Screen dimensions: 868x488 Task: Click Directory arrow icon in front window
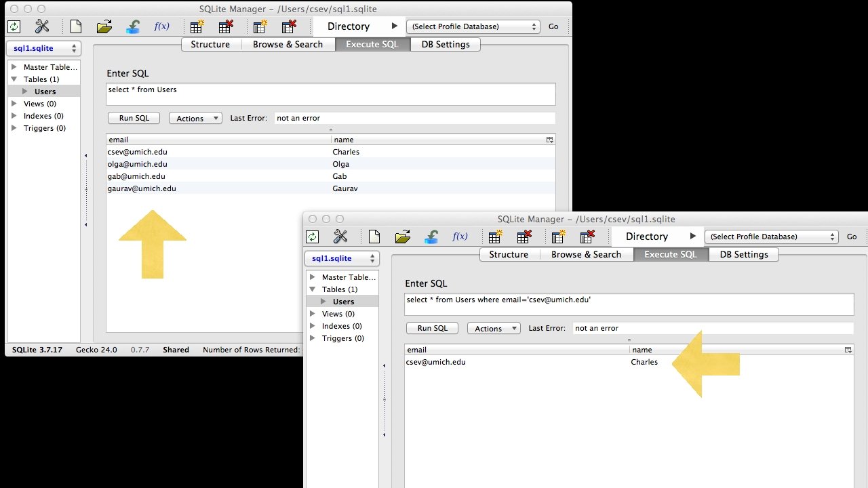point(692,237)
